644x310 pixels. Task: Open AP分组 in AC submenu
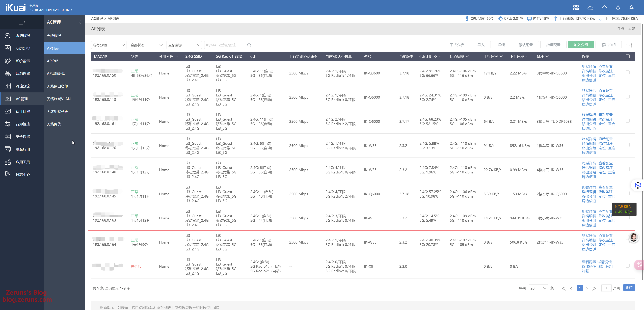[x=53, y=61]
